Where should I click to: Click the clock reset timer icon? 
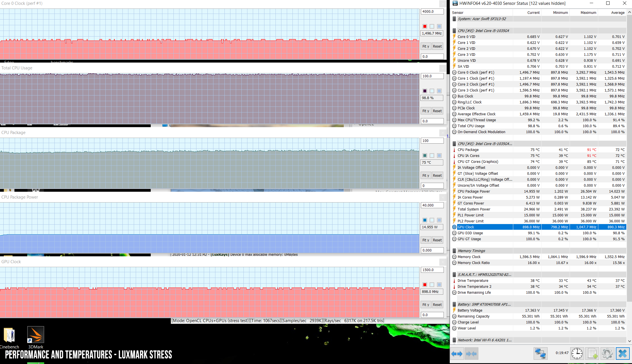(577, 354)
